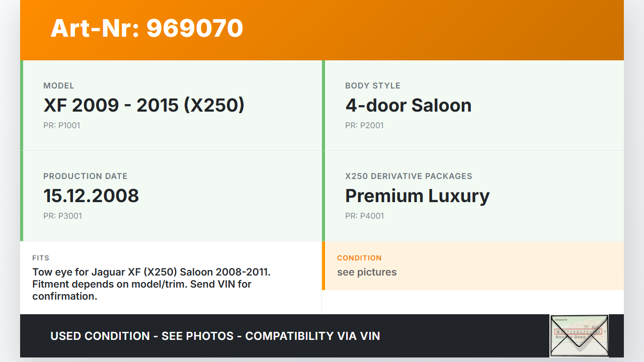Click the USED CONDITION footer banner text

pos(215,336)
